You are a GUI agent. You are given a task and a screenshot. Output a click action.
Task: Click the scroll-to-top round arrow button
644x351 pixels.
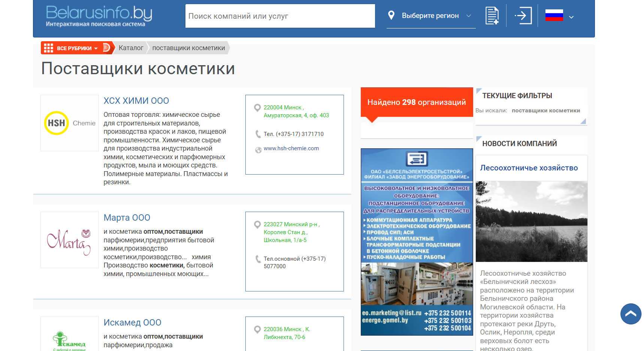tap(631, 314)
